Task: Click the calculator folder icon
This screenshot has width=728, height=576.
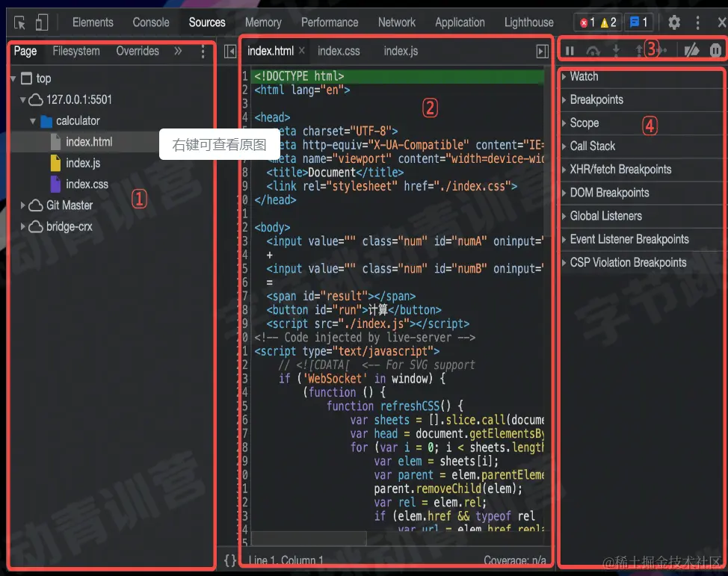Action: point(46,122)
